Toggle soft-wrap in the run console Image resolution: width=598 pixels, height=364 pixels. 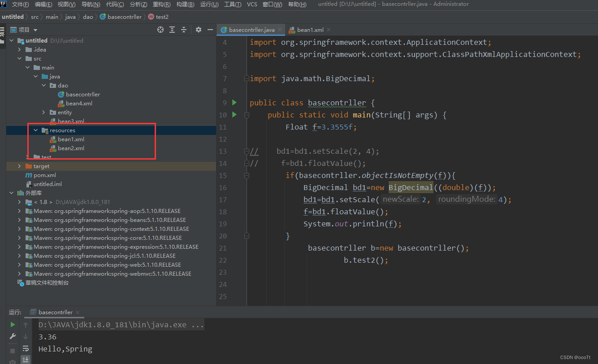26,348
